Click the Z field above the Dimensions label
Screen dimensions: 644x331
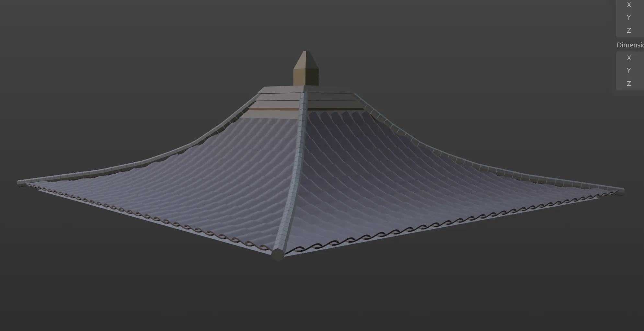pyautogui.click(x=630, y=30)
